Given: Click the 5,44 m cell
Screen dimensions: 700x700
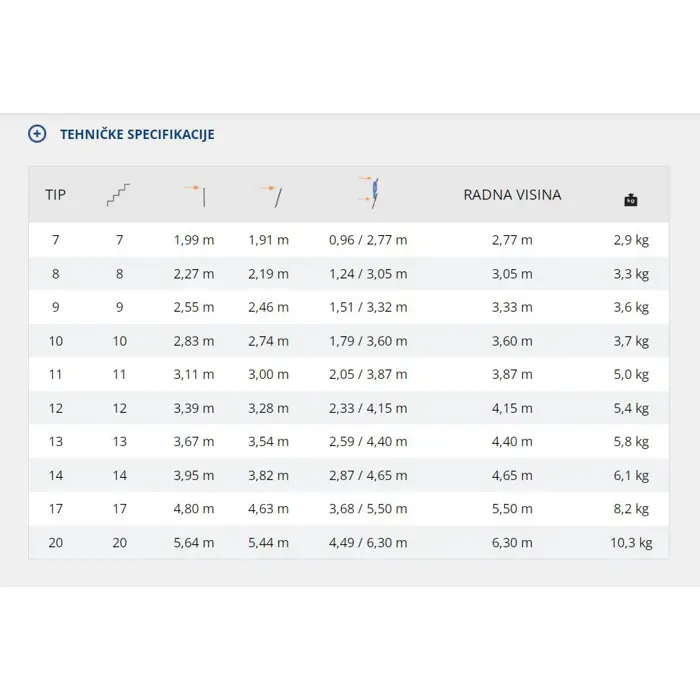Looking at the screenshot, I should point(268,543).
